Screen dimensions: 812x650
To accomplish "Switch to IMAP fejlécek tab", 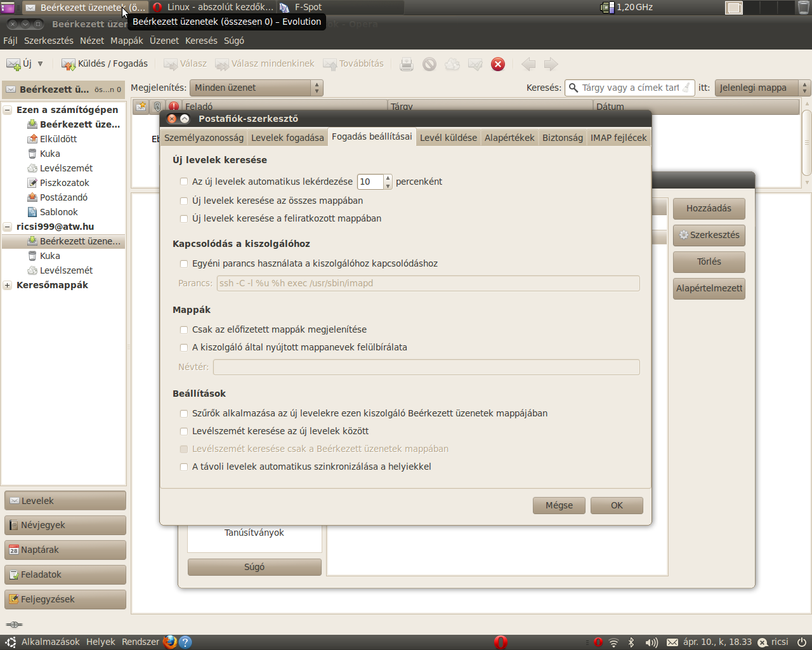I will click(x=619, y=138).
